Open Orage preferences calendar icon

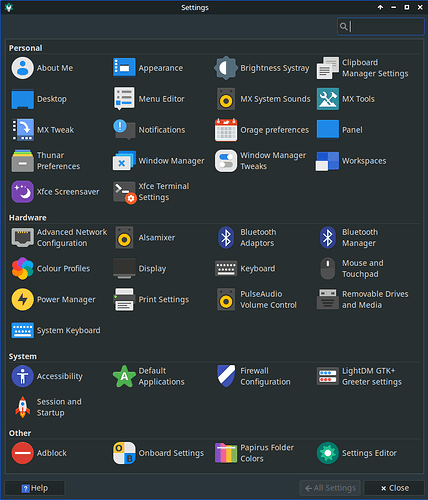226,130
